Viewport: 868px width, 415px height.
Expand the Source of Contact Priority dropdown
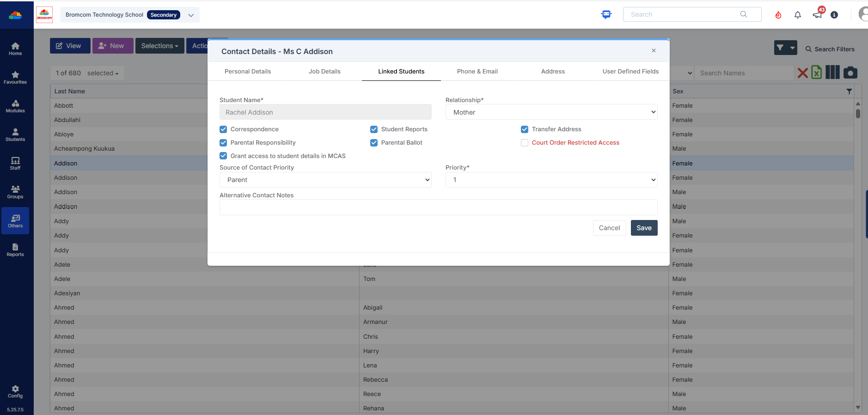pyautogui.click(x=325, y=180)
